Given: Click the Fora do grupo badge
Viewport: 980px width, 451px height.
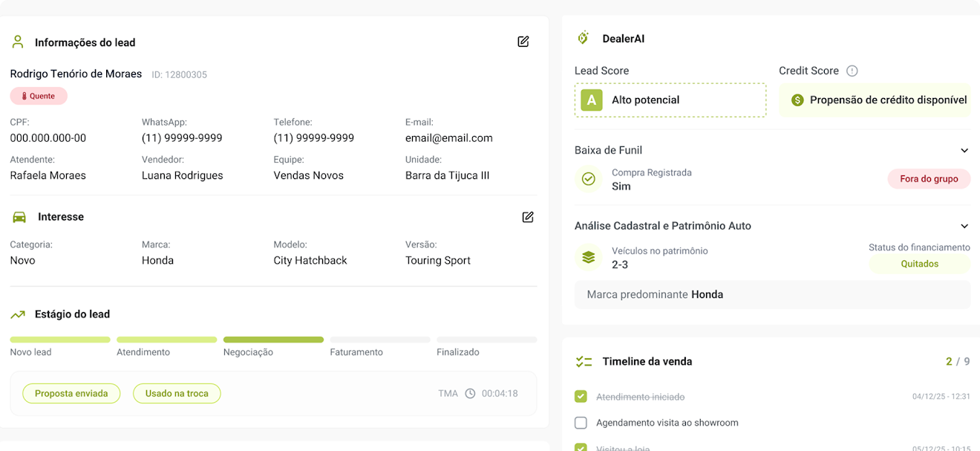Looking at the screenshot, I should pos(929,179).
